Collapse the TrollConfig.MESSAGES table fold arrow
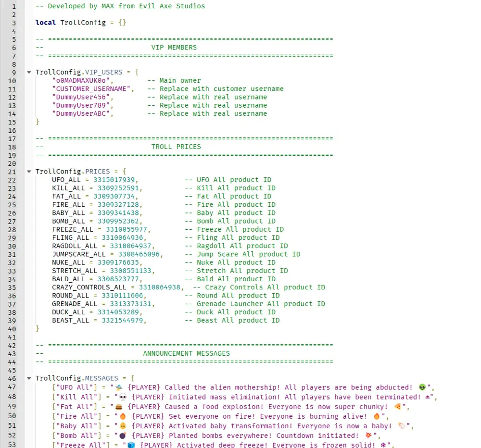The image size is (481, 448). 29,379
